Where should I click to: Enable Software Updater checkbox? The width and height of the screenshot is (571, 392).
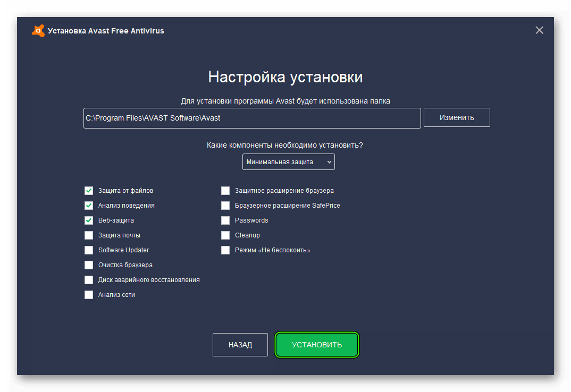tap(89, 250)
